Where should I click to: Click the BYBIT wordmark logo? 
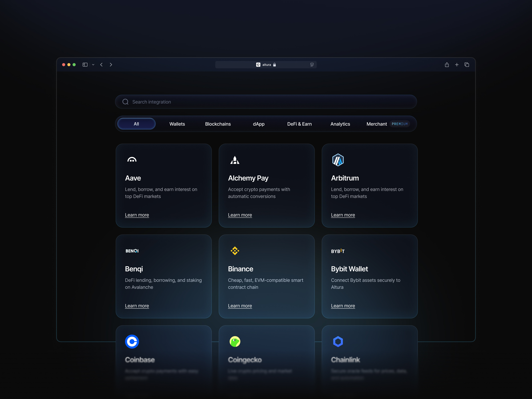click(338, 251)
